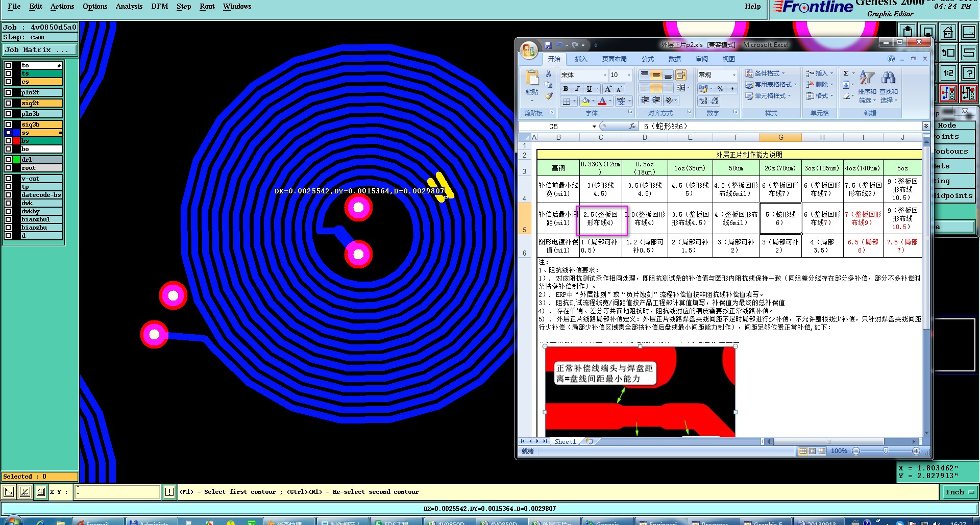
Task: Toggle Italic formatting in Excel
Action: (577, 89)
